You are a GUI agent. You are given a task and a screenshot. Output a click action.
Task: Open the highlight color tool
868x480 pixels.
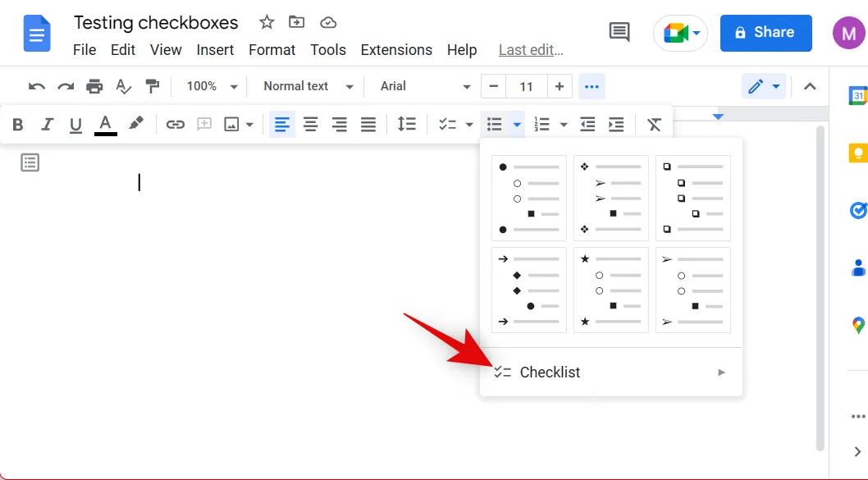click(x=135, y=123)
